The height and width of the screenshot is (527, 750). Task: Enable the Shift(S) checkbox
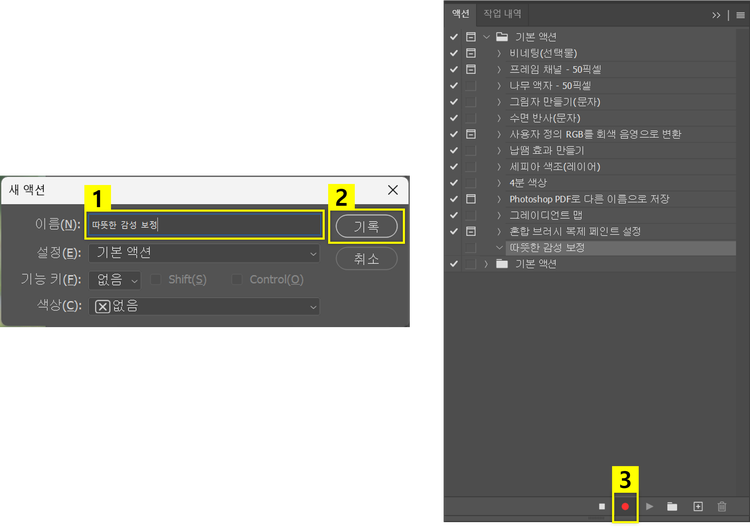point(155,279)
